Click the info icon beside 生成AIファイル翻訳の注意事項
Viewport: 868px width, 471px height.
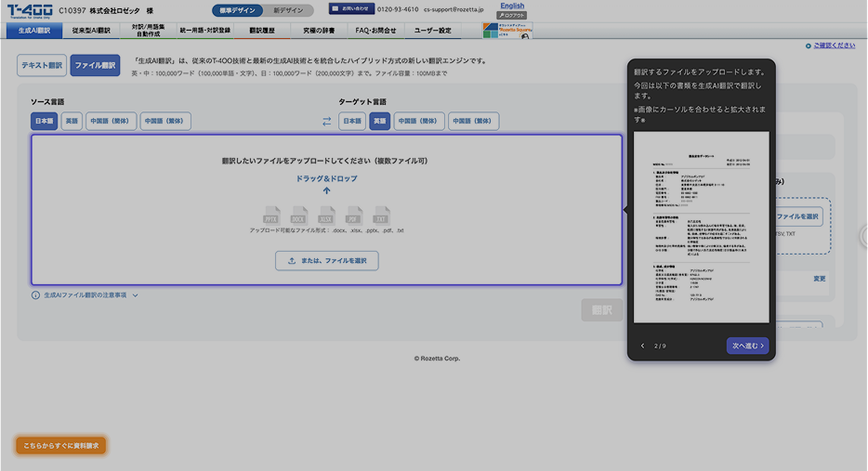pos(35,295)
